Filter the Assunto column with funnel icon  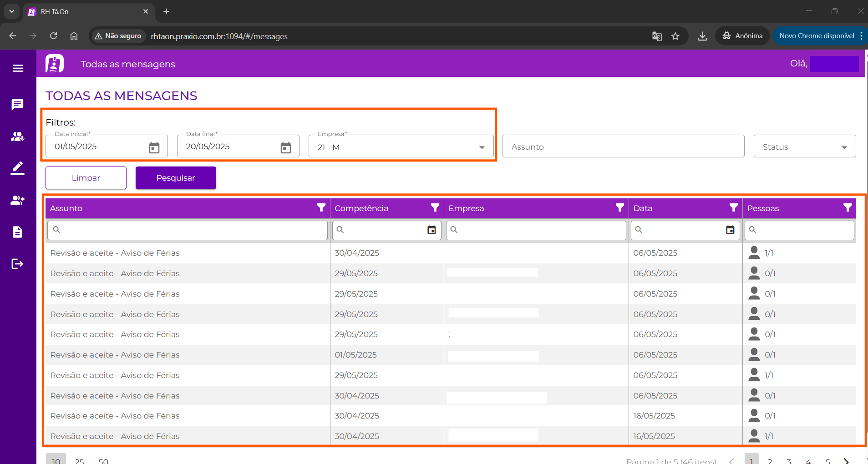(x=321, y=208)
